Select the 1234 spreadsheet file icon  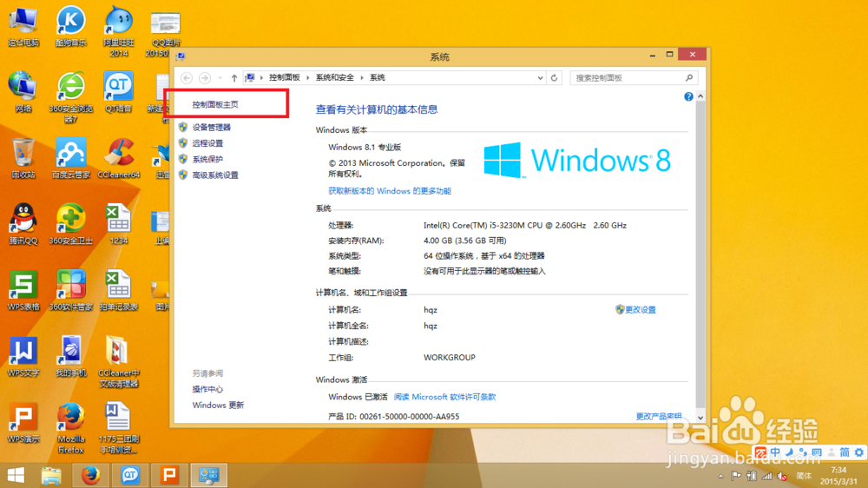pos(118,224)
